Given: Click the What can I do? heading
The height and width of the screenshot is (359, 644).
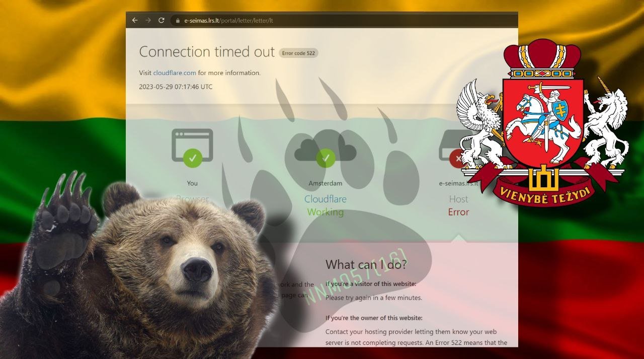Looking at the screenshot, I should [x=366, y=264].
